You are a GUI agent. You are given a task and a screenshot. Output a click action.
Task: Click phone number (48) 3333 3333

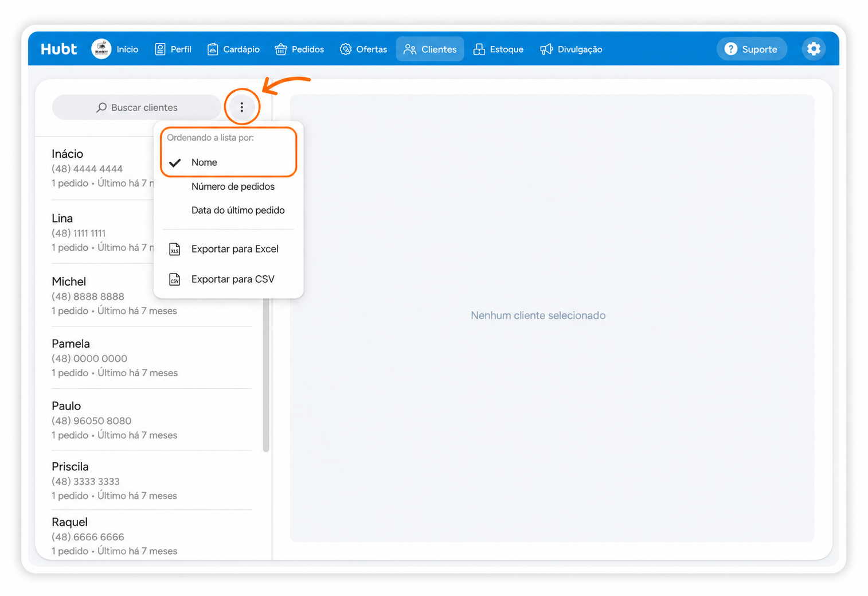85,481
